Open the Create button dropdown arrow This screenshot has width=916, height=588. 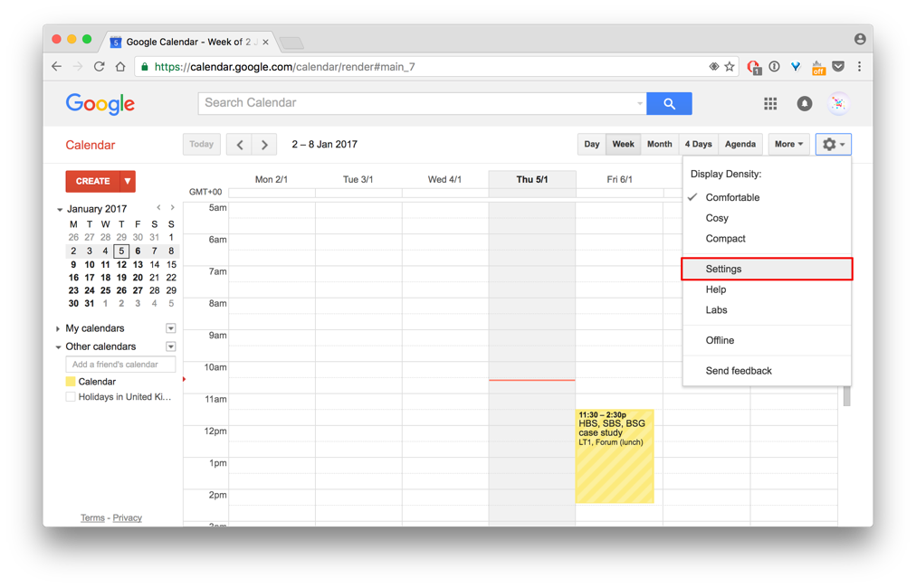click(x=128, y=181)
